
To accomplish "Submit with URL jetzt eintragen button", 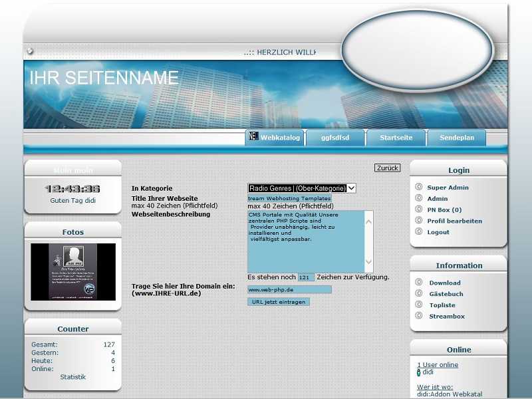I will 279,302.
